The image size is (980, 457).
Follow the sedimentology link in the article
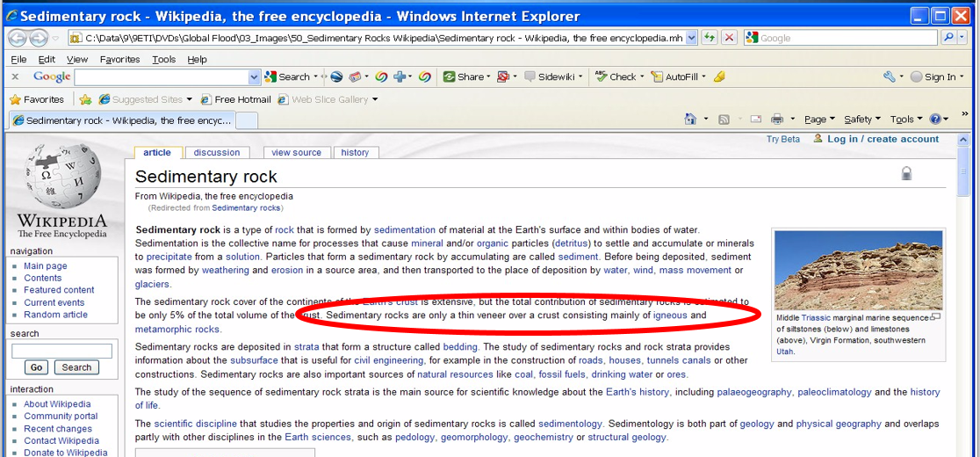coord(570,423)
